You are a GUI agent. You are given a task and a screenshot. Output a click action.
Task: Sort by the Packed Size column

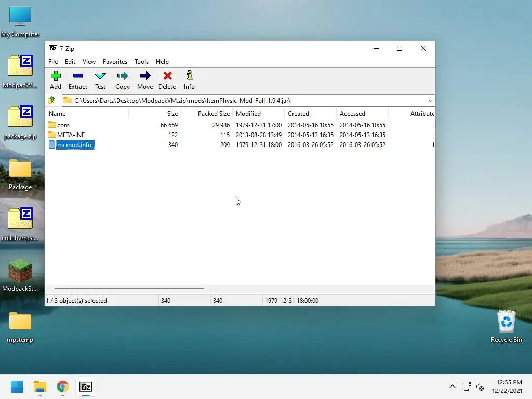click(207, 114)
